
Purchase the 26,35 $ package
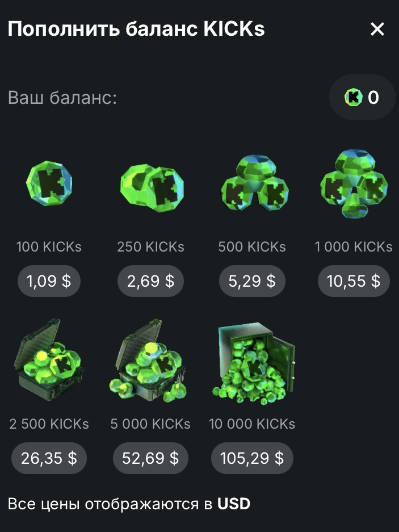pos(49,458)
